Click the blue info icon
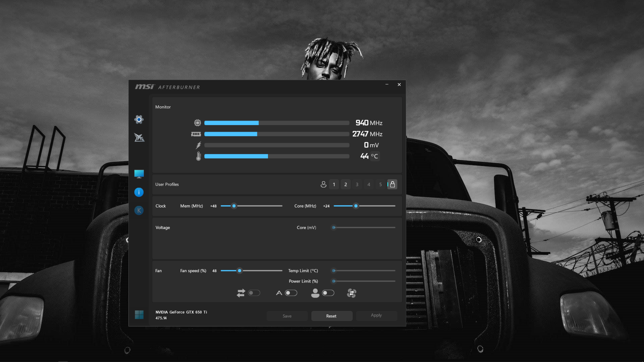Viewport: 644px width, 362px height. tap(139, 192)
